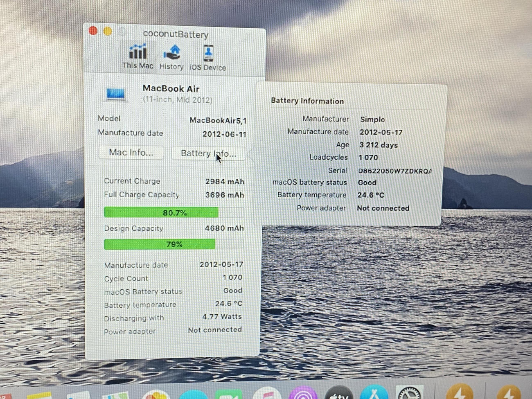The width and height of the screenshot is (532, 399).
Task: Click the 79% design capacity bar
Action: (174, 244)
